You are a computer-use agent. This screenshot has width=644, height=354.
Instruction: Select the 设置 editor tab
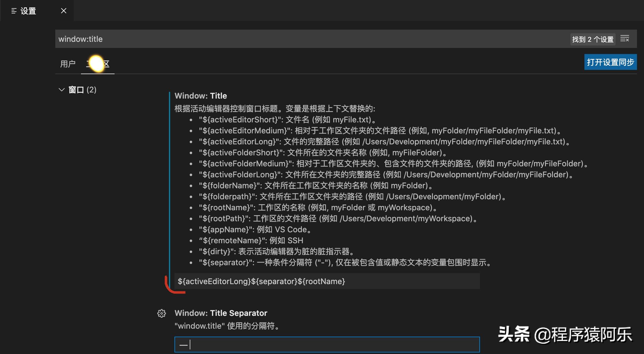coord(27,10)
